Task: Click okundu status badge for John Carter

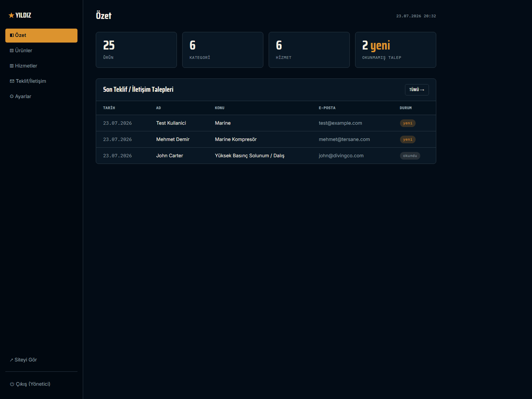Action: click(410, 156)
